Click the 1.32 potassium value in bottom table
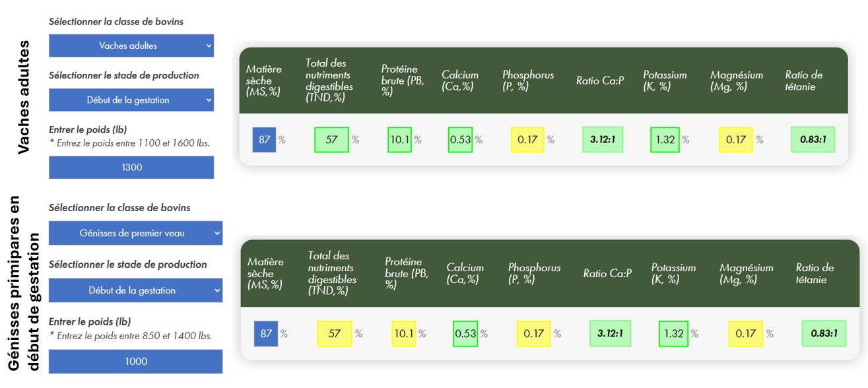 [x=673, y=334]
